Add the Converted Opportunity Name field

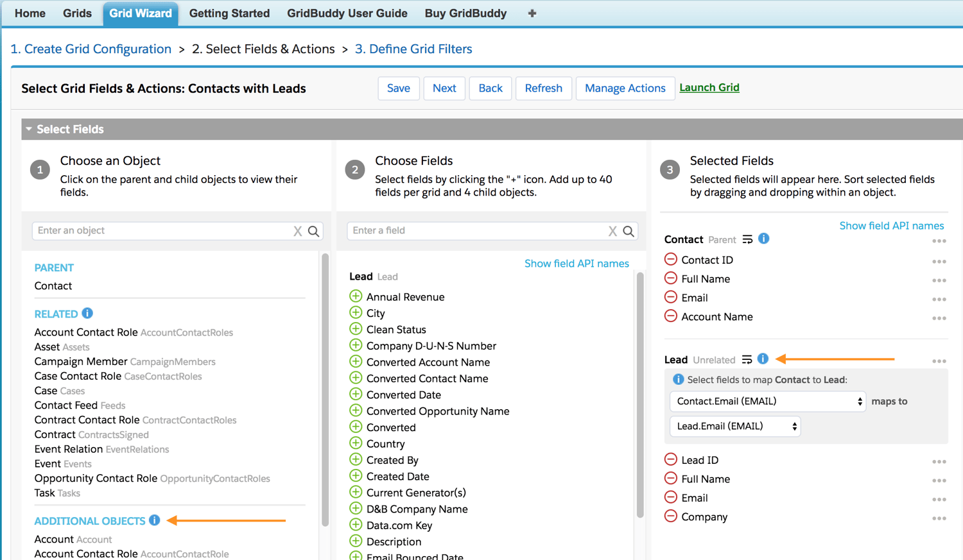click(x=356, y=411)
